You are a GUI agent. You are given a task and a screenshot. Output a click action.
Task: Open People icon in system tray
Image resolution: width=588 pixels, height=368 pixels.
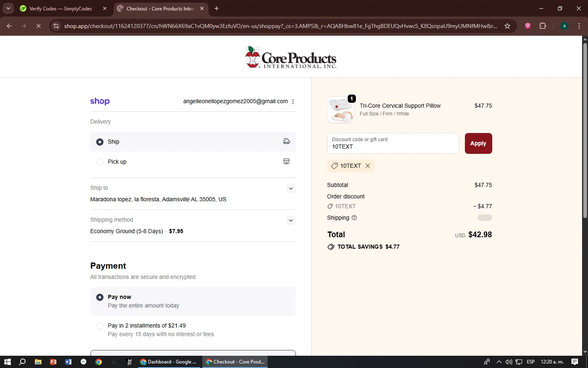click(x=487, y=362)
